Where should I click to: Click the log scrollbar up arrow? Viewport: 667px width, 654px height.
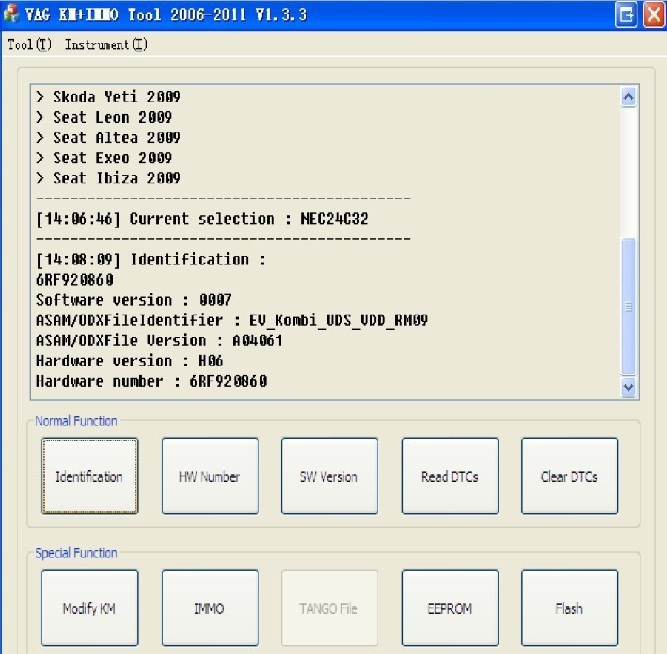(x=628, y=97)
